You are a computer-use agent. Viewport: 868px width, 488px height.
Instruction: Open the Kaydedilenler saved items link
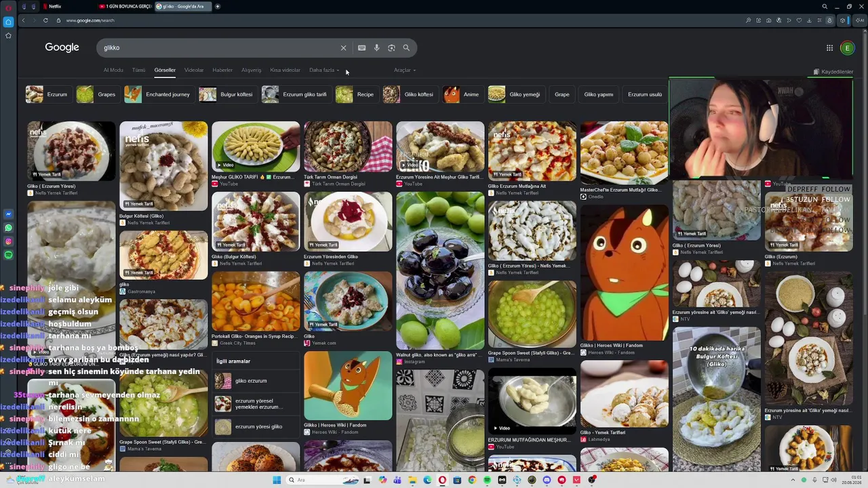click(833, 72)
